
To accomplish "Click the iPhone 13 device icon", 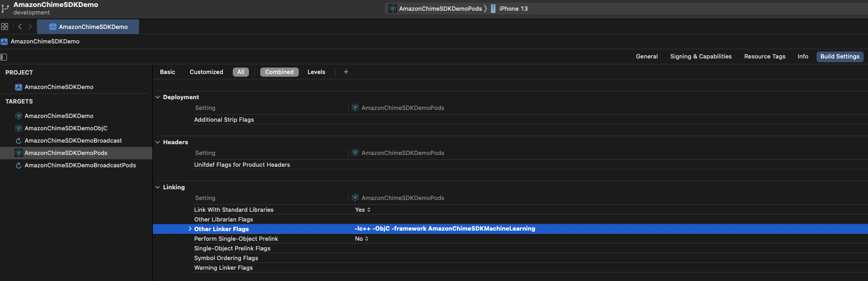I will (493, 9).
